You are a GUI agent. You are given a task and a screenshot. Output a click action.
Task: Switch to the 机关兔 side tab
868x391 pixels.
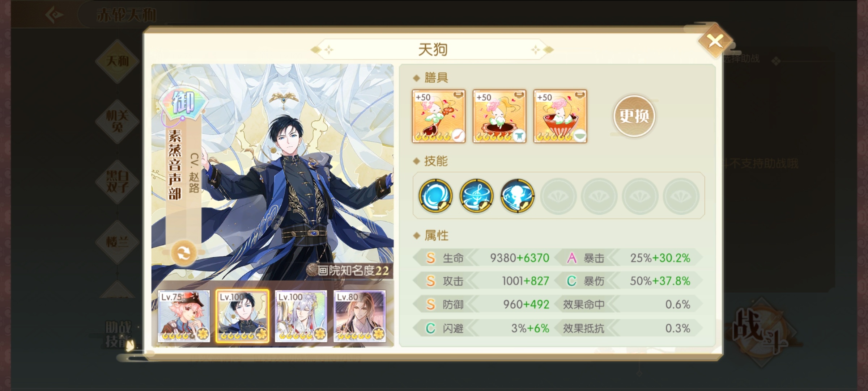(x=117, y=121)
